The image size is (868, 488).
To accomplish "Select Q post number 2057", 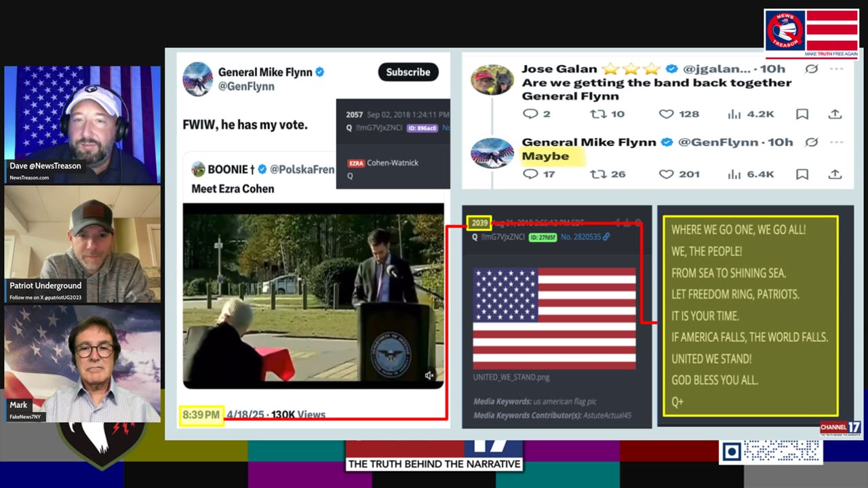I will click(x=355, y=115).
